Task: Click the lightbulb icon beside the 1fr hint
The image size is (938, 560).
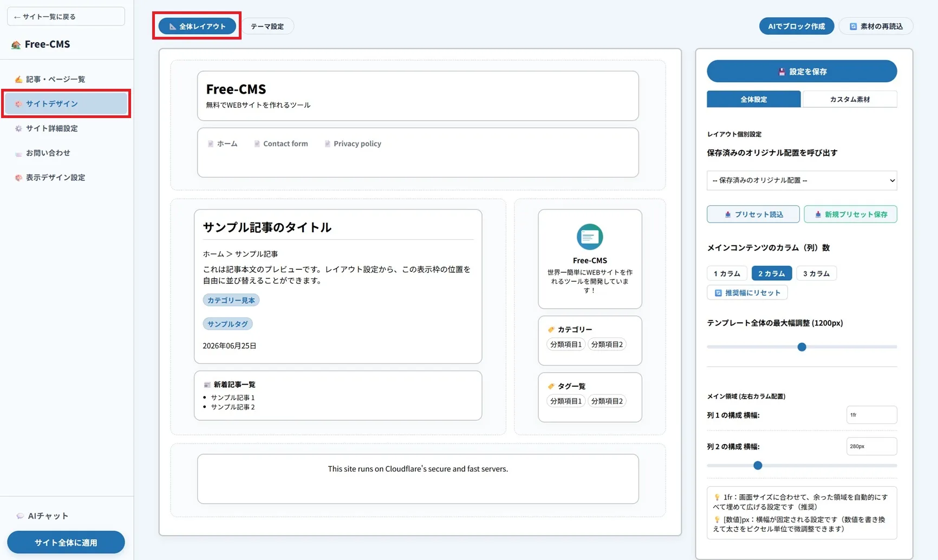Action: [716, 497]
